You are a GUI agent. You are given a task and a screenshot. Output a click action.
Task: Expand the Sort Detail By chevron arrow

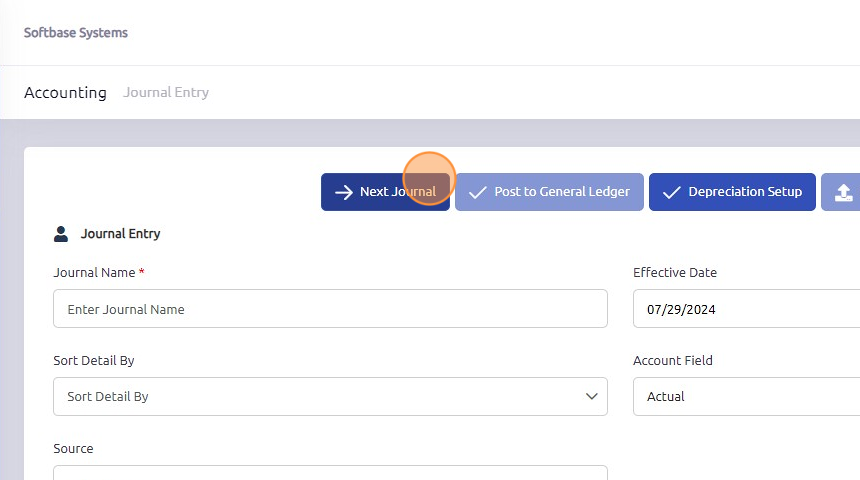[591, 396]
